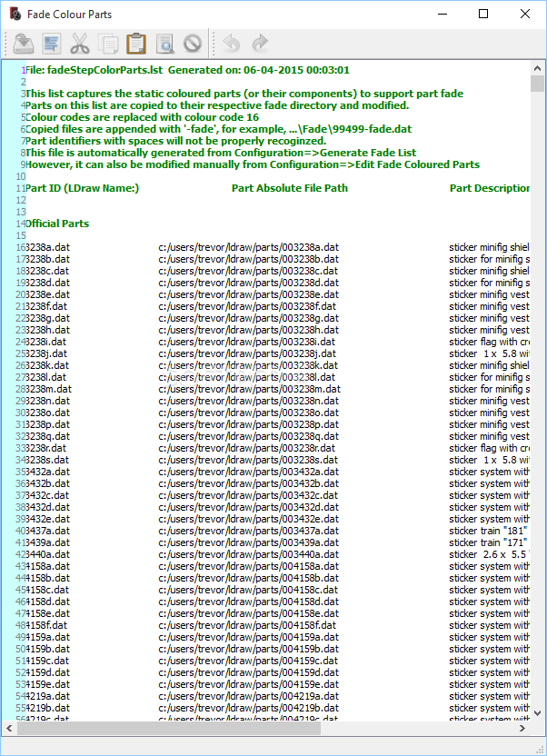
Task: Click line 53 part ID '4159e.dat'
Action: coord(47,684)
